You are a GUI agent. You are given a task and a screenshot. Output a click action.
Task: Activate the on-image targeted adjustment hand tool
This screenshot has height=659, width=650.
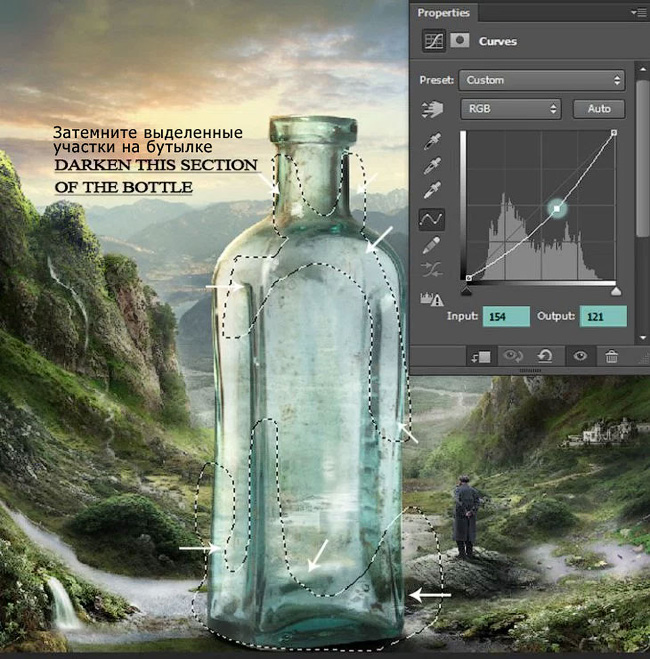[432, 109]
